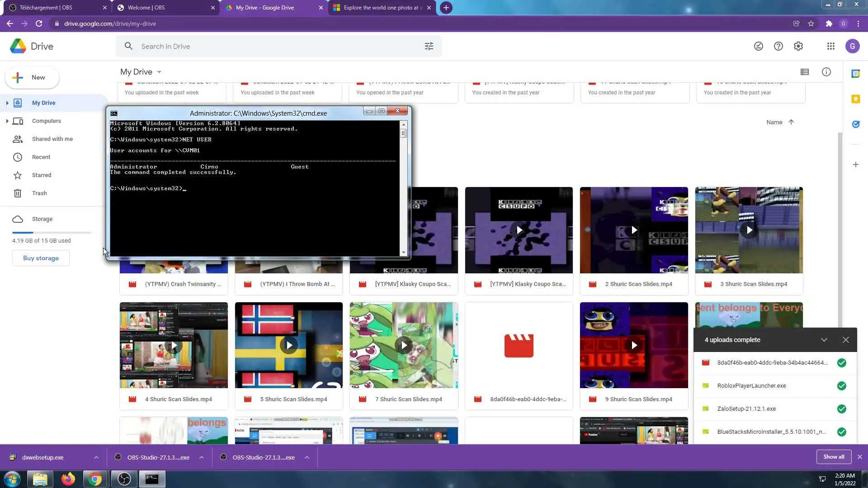Click the Buy storage button
Image resolution: width=868 pixels, height=488 pixels.
[41, 258]
